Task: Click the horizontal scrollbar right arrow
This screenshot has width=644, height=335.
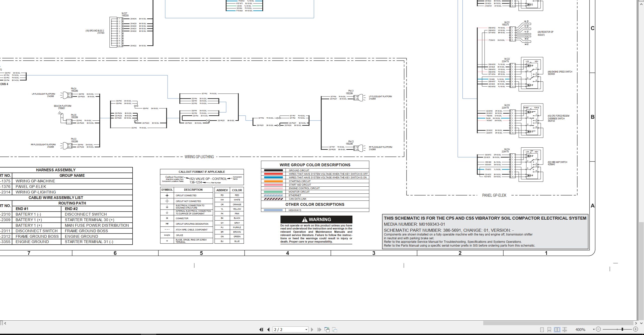Action: coord(636,323)
